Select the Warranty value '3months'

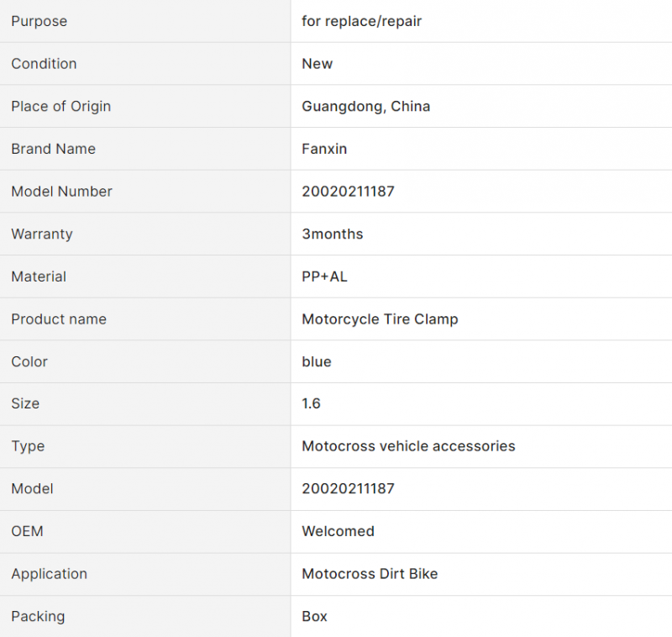click(332, 234)
